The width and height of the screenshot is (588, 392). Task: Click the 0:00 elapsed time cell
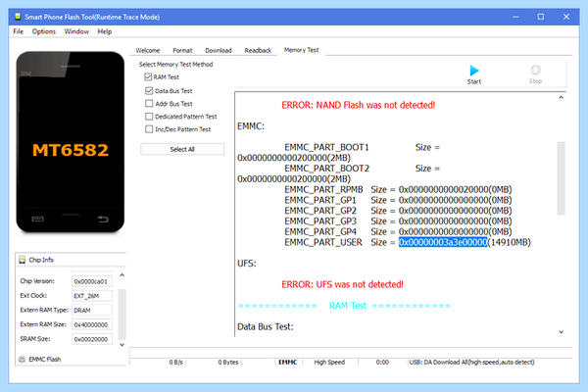[x=382, y=362]
